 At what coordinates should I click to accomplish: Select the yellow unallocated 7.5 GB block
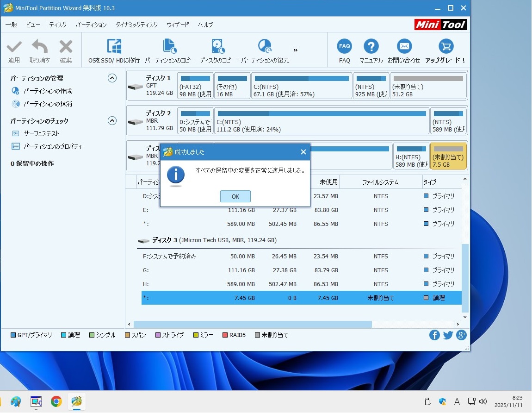point(448,156)
